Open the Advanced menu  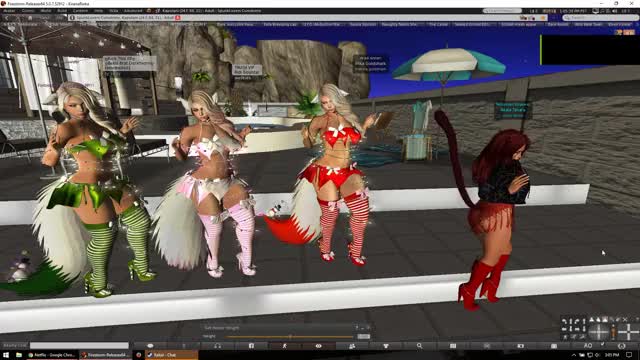pos(133,11)
